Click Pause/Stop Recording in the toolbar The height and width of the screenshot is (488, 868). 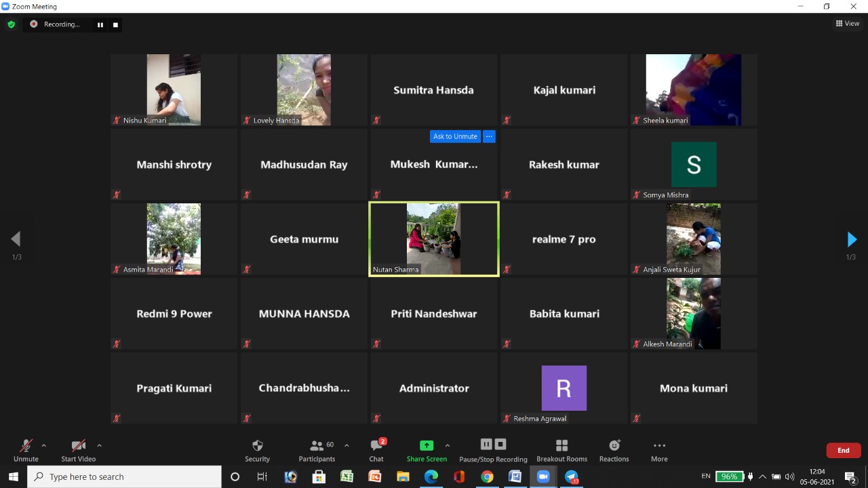click(493, 449)
